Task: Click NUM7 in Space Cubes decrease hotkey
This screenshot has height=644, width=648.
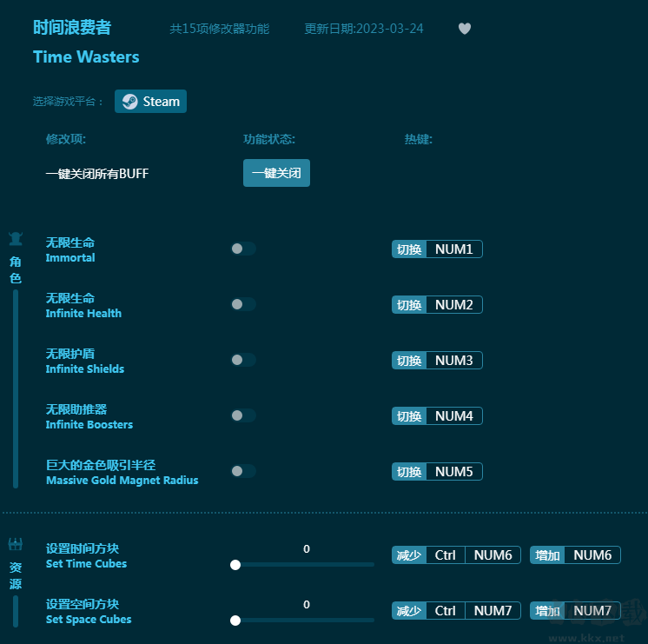Action: pos(493,610)
